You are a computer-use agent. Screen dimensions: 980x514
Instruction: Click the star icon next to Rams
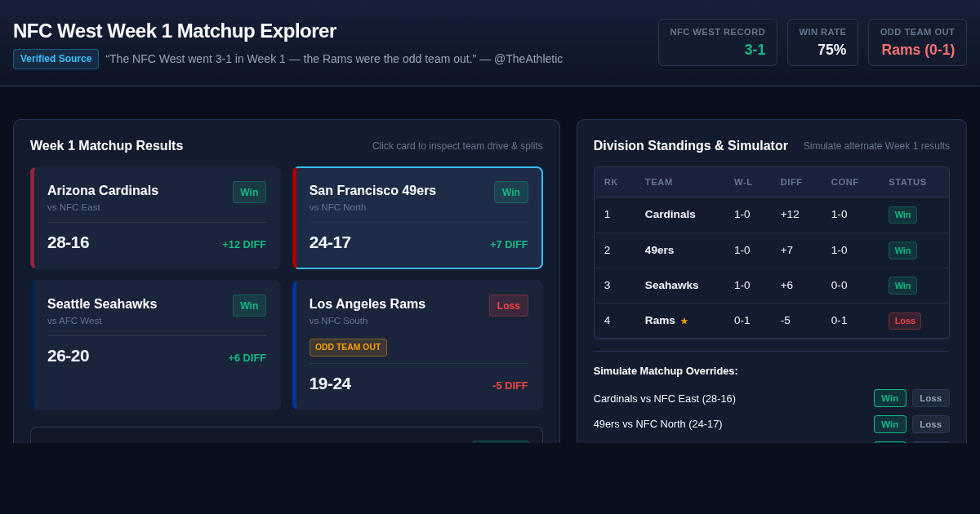(684, 321)
